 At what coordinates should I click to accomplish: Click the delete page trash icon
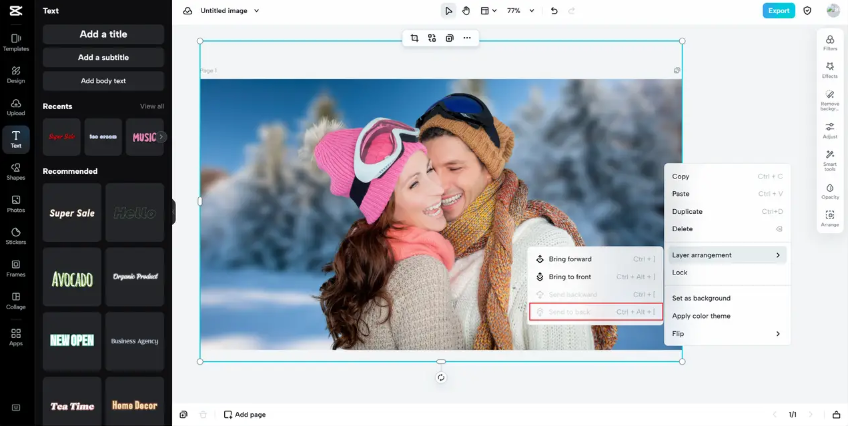203,415
